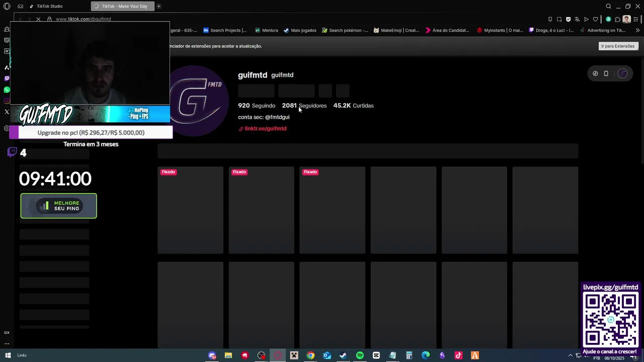Open sidebar settings gear icon
Image resolution: width=644 pixels, height=362 pixels.
(7, 128)
